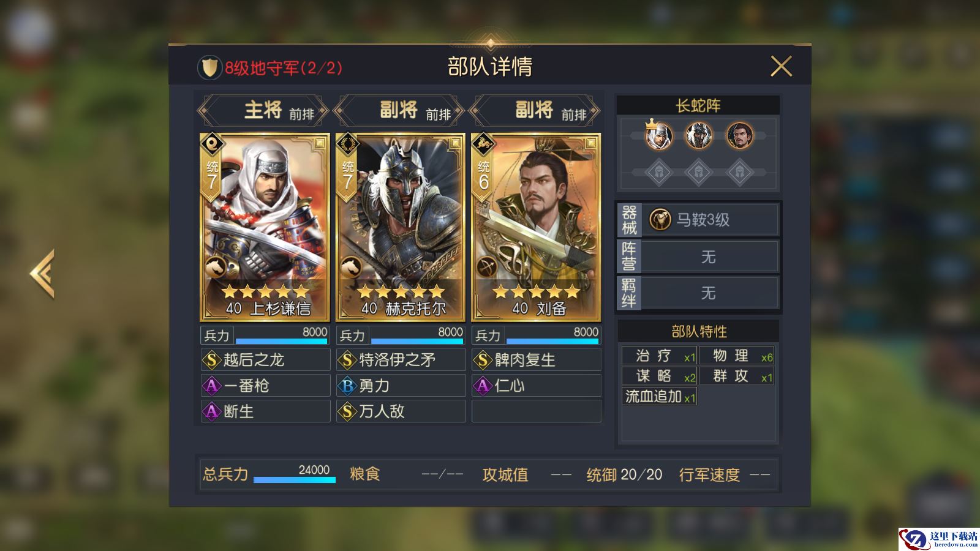Open the 上杉谦信 general card
Viewport: 980px width, 551px height.
(x=265, y=227)
